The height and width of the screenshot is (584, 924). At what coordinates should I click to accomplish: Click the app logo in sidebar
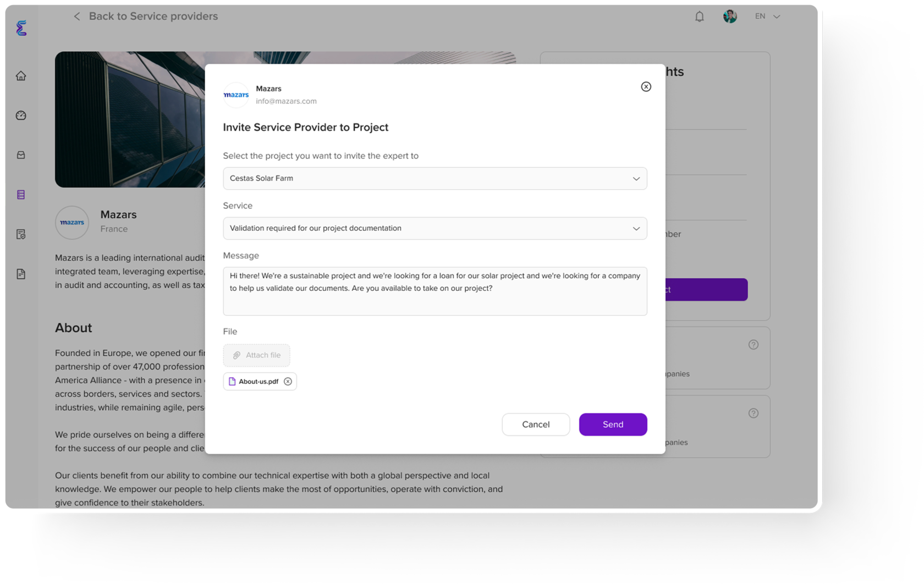point(21,28)
